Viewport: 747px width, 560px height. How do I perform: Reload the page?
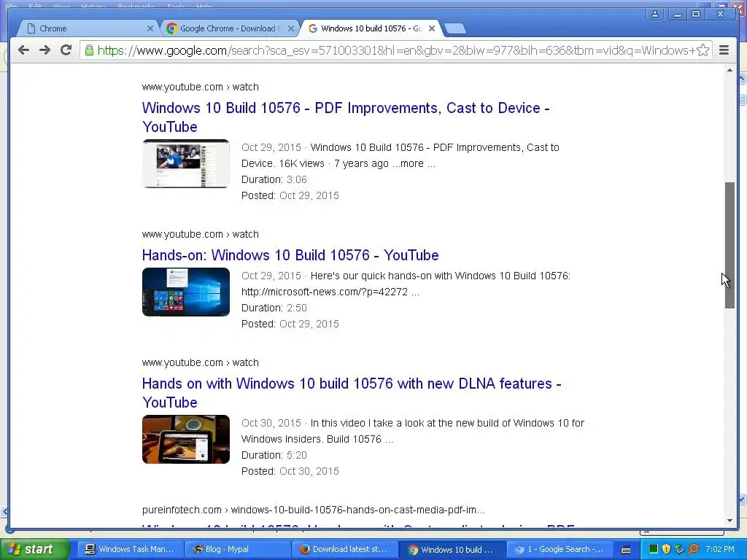coord(66,50)
